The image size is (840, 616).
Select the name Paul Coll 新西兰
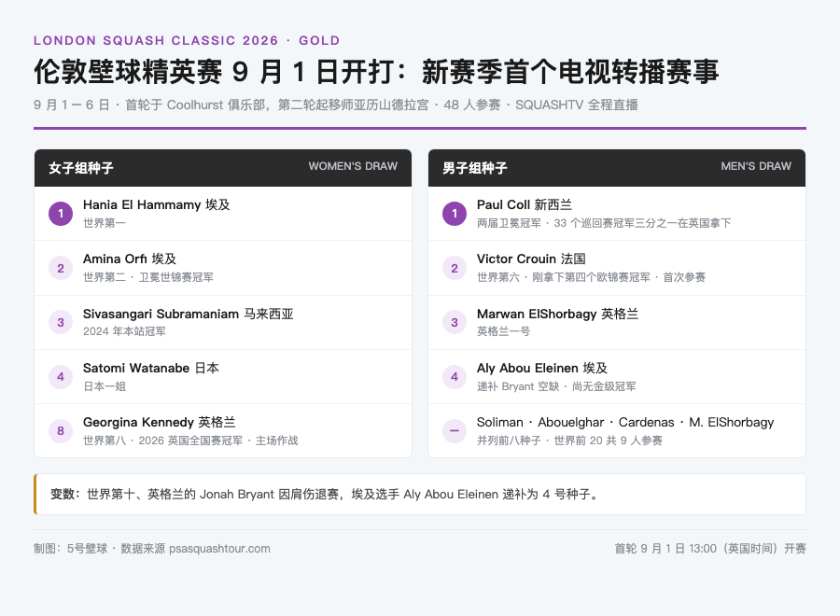tap(525, 204)
